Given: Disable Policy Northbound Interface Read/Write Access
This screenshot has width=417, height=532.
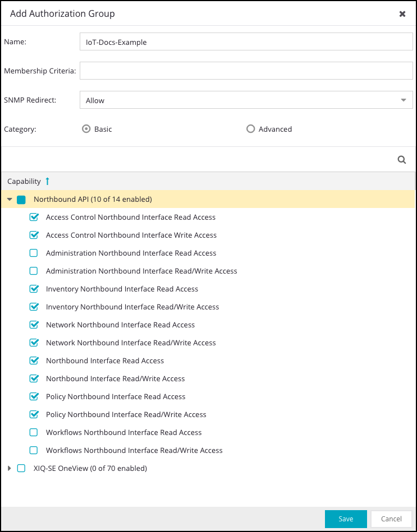Looking at the screenshot, I should point(34,414).
